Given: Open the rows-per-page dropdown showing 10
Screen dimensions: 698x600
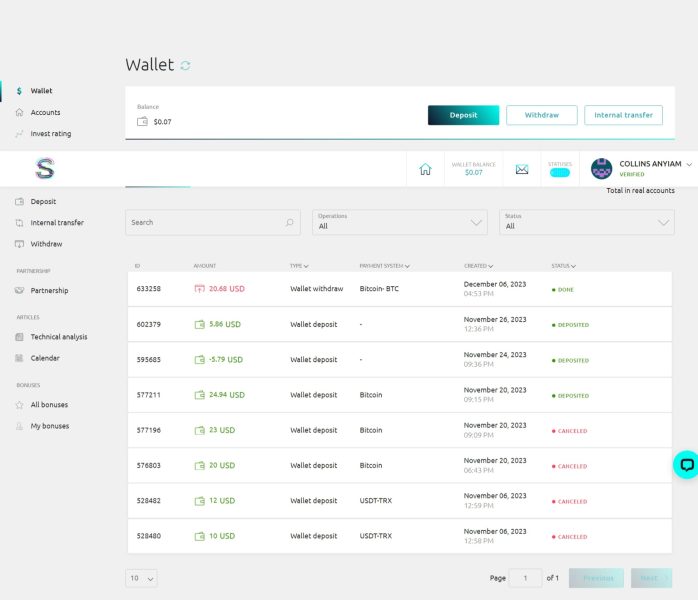Looking at the screenshot, I should [x=141, y=578].
